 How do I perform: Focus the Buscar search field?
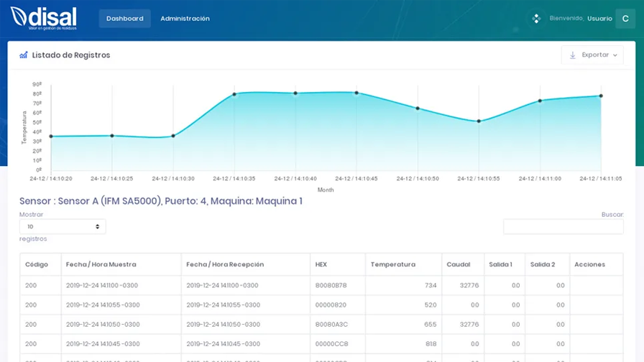(563, 226)
